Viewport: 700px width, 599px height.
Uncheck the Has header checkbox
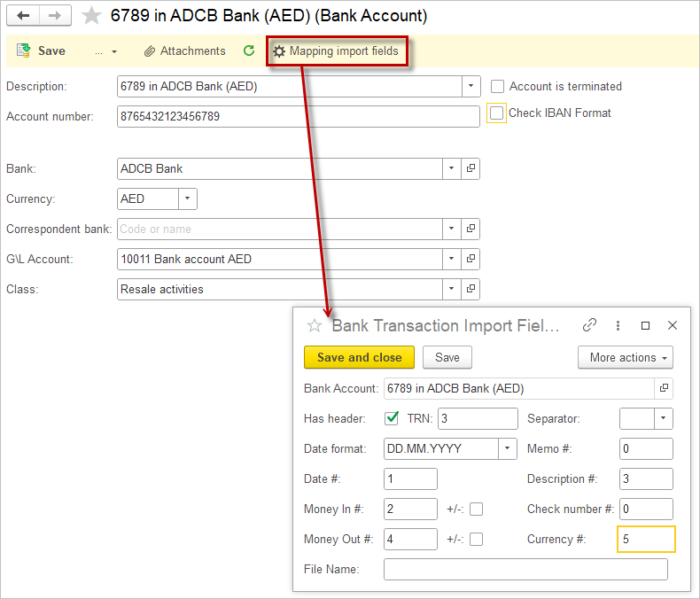click(392, 418)
